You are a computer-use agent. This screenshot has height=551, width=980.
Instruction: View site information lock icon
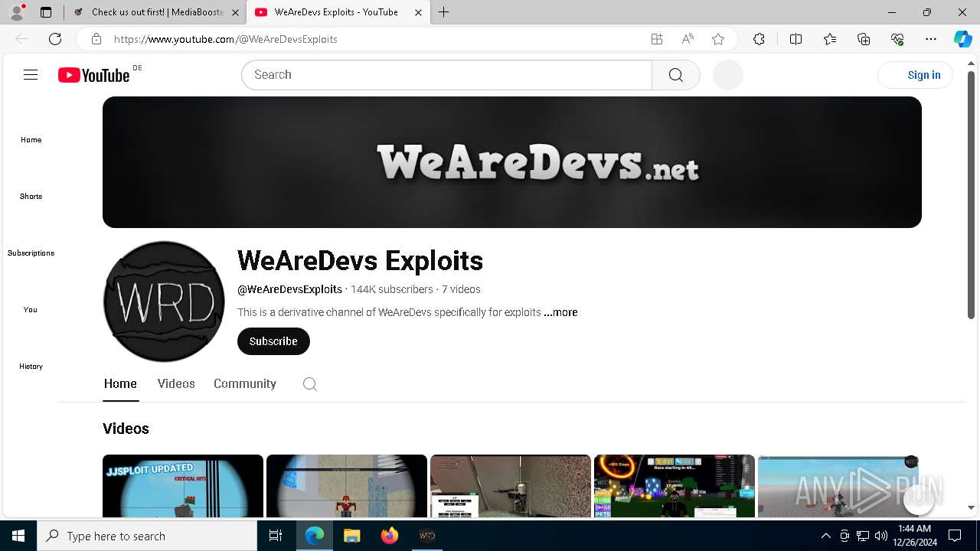96,39
